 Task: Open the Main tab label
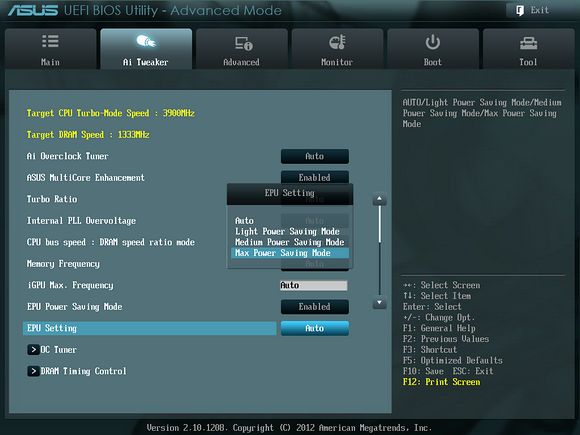pos(50,62)
